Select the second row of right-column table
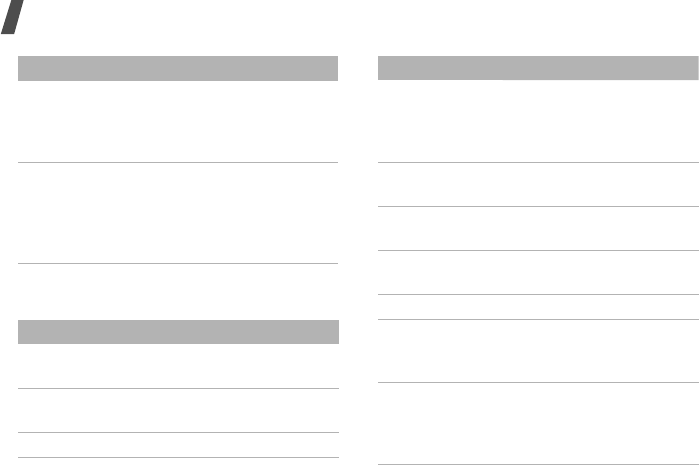This screenshot has height=465, width=699. tap(538, 185)
